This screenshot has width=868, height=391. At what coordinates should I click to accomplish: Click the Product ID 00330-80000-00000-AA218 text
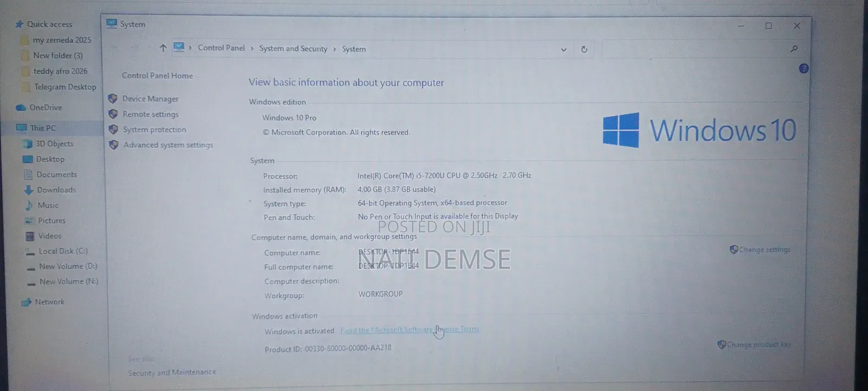328,348
